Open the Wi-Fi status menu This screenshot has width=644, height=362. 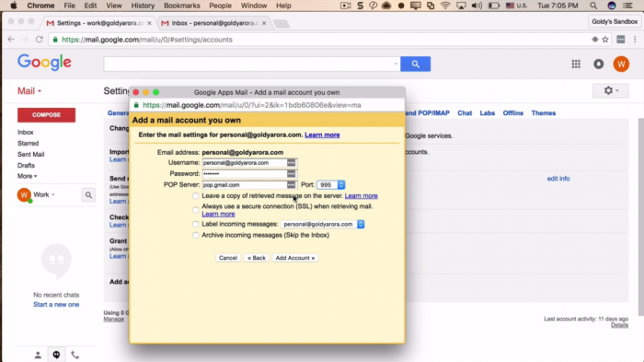coord(445,6)
